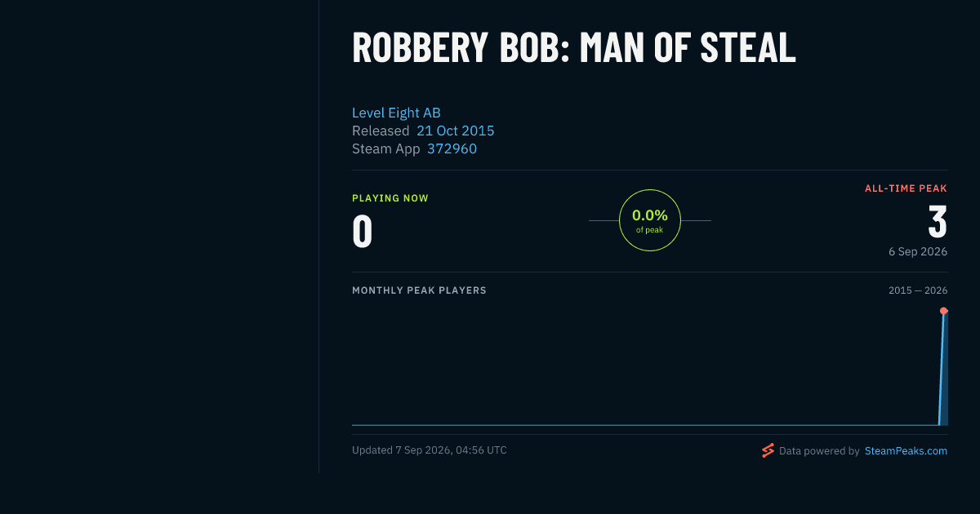
Task: Click the peak date 6 Sep 2026
Action: pyautogui.click(x=918, y=251)
